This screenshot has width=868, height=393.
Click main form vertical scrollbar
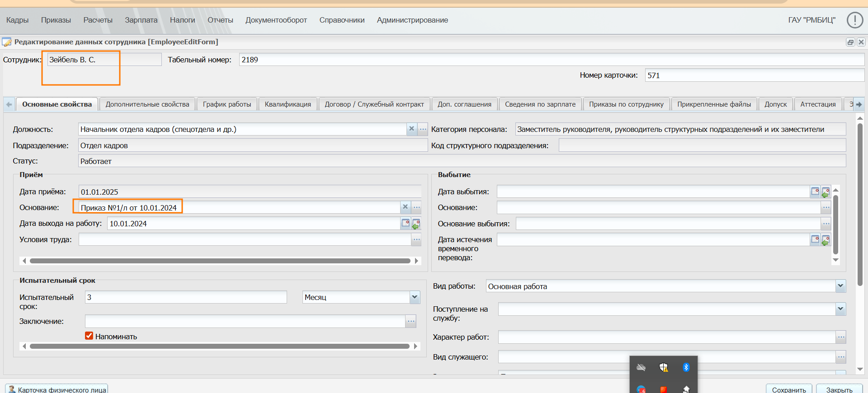860,204
